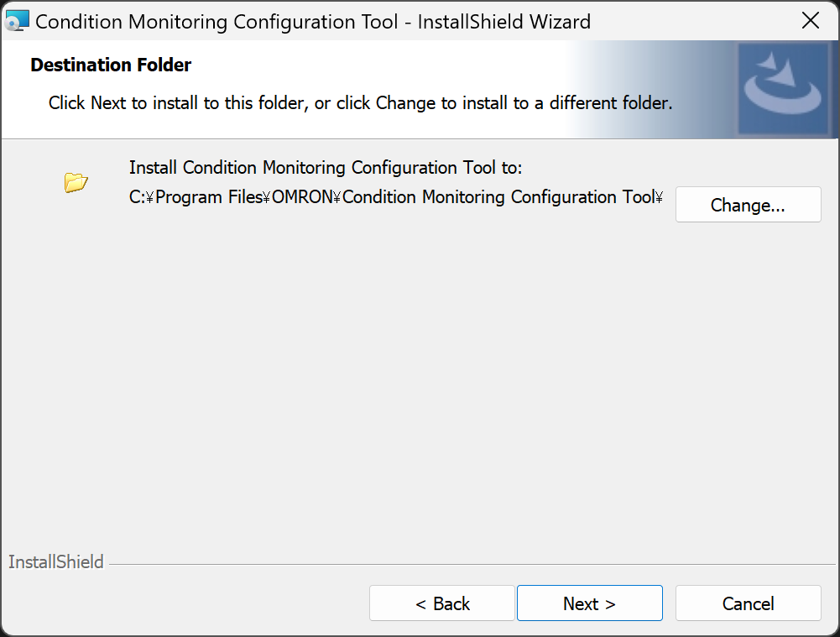Click the empty gray dialog body area

coord(420,378)
